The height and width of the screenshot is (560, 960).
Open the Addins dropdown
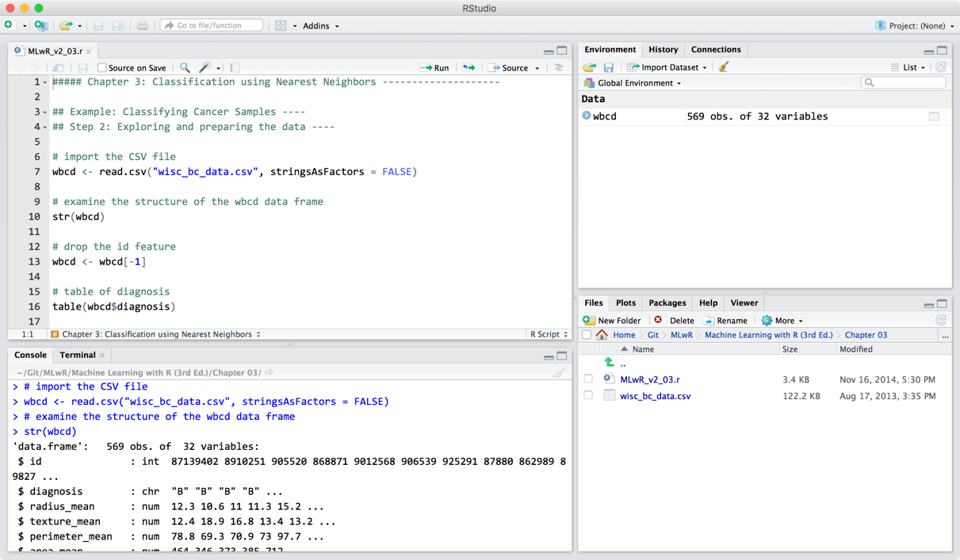(320, 25)
